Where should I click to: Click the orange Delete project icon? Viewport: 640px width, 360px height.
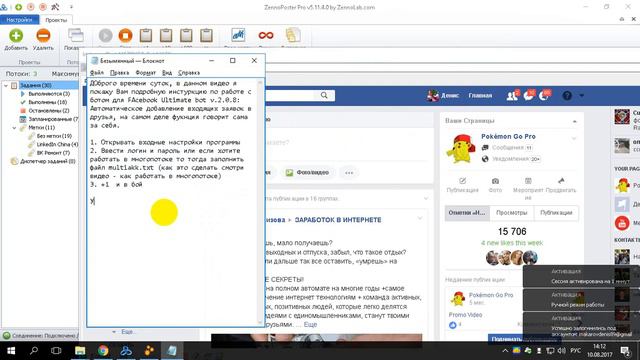[x=43, y=36]
